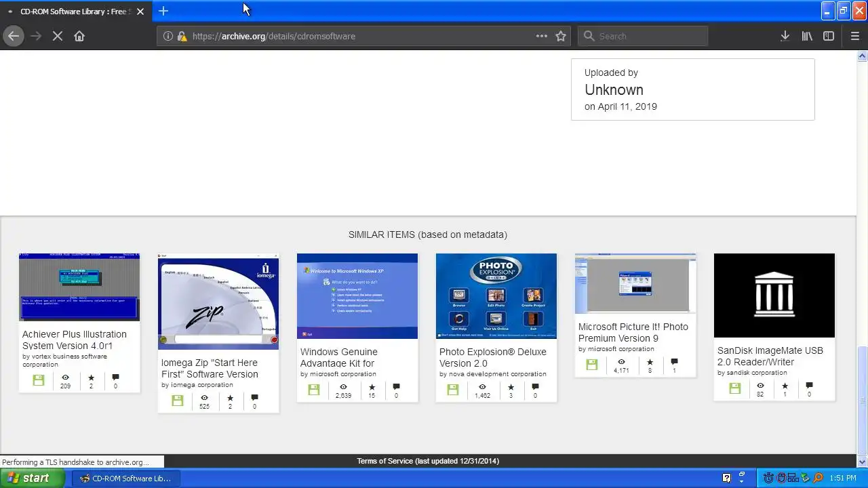Click the vertical scrollbar thumb
Screen dimensions: 868x488
tap(863, 399)
